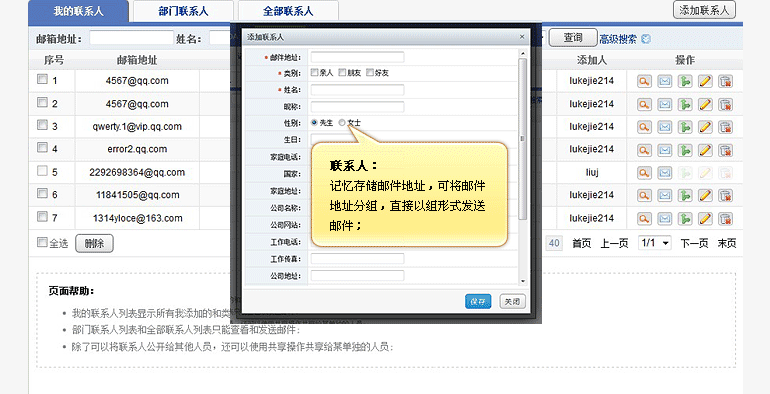Click the dialog scrollbar down arrow
770x394 pixels.
[522, 281]
